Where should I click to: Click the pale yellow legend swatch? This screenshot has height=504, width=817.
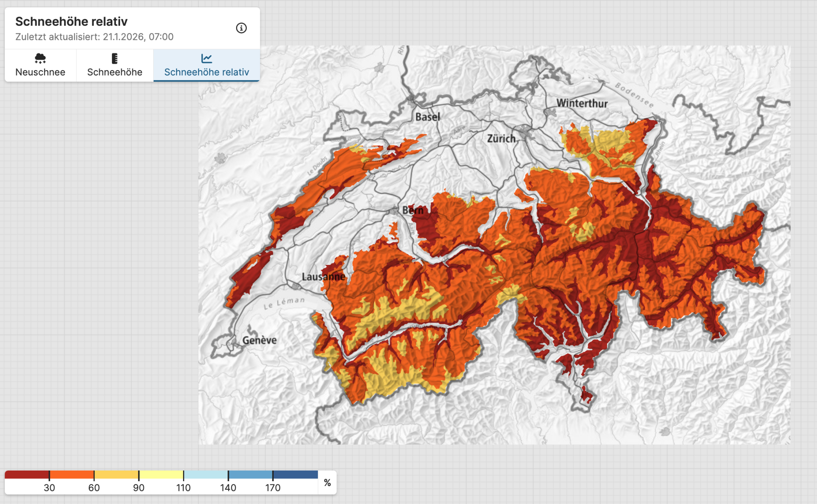coord(161,475)
